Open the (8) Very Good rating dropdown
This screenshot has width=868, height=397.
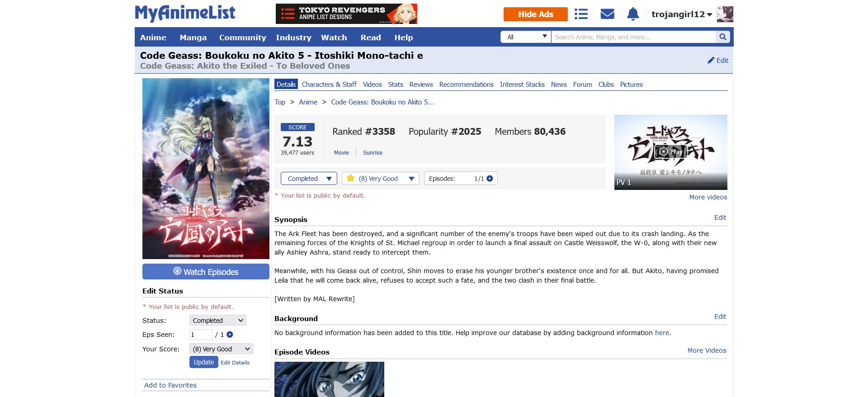coord(380,179)
